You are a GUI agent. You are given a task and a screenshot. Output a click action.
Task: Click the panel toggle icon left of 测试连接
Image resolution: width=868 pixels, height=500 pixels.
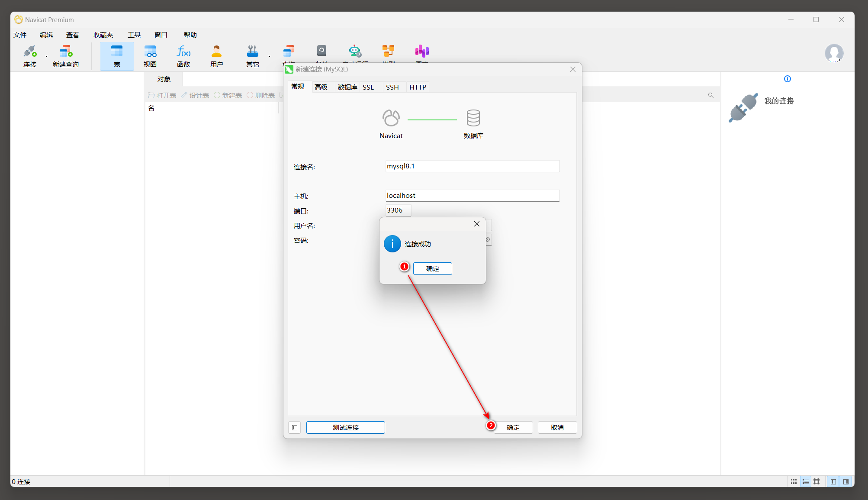(295, 427)
